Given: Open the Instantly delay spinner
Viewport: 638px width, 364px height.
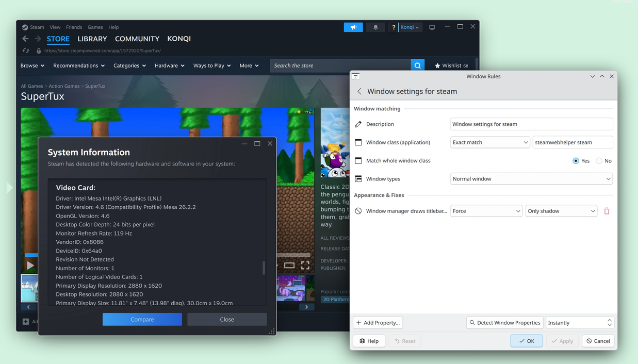Looking at the screenshot, I should click(580, 323).
